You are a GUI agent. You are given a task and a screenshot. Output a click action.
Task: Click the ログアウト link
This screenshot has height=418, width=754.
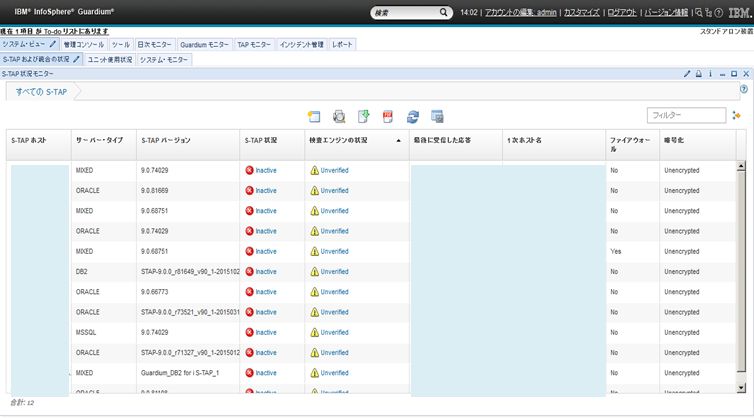[x=621, y=13]
